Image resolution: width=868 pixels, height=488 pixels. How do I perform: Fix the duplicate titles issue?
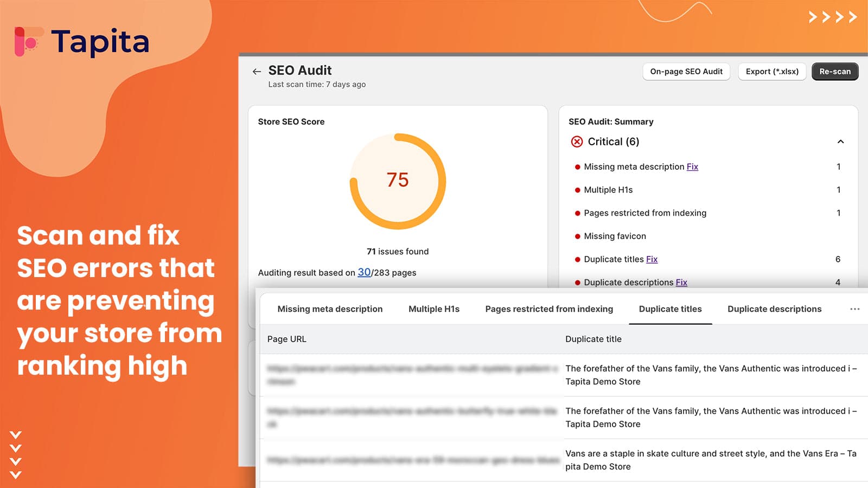click(x=652, y=259)
